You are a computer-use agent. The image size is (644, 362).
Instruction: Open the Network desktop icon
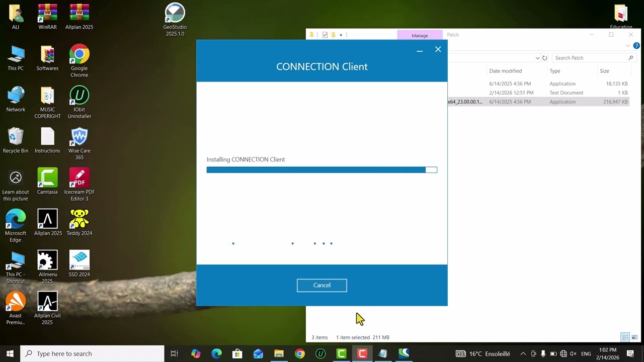point(16,100)
